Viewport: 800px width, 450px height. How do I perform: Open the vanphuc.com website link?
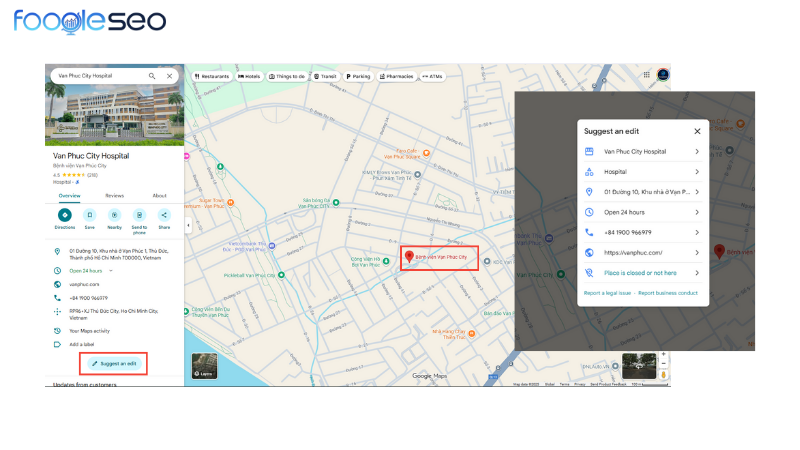click(84, 285)
